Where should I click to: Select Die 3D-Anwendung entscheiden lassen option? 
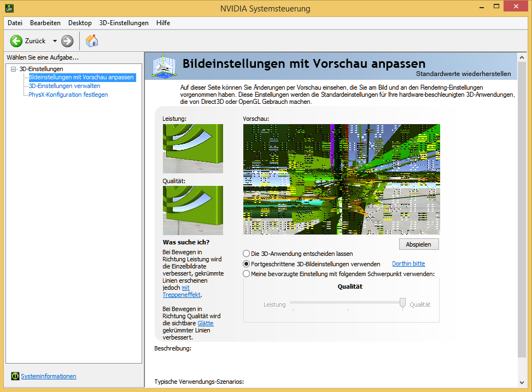pos(298,254)
